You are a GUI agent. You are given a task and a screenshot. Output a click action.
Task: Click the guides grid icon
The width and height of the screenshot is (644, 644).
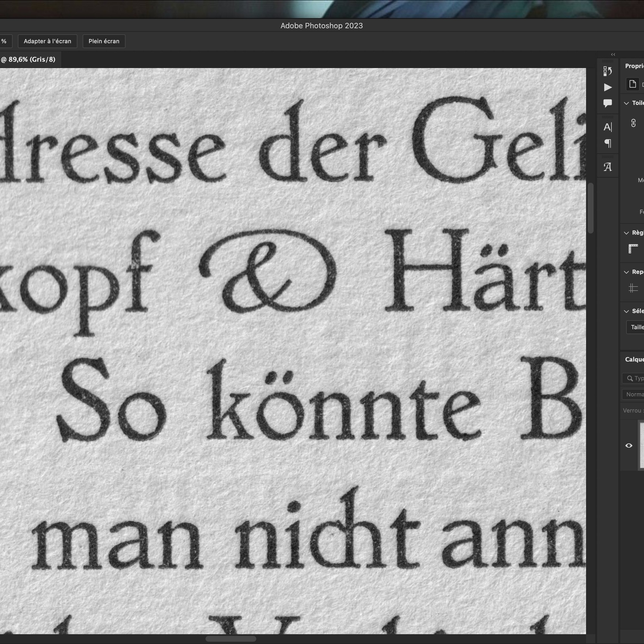[x=633, y=288]
